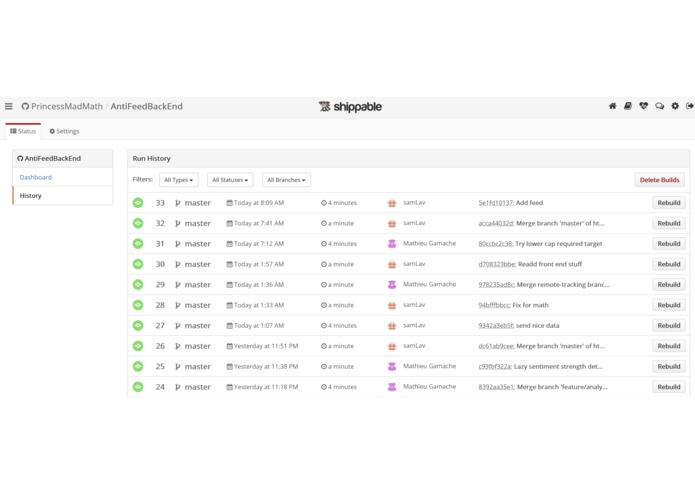Click success status icon for build 28
This screenshot has height=494, width=695.
tap(138, 305)
